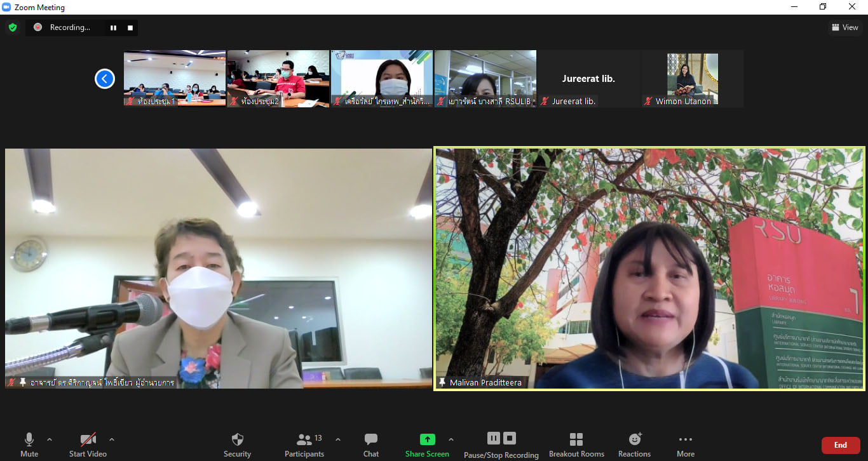Viewport: 868px width, 461px height.
Task: Click the Malivan Praditteera speaker video
Action: pyautogui.click(x=649, y=269)
